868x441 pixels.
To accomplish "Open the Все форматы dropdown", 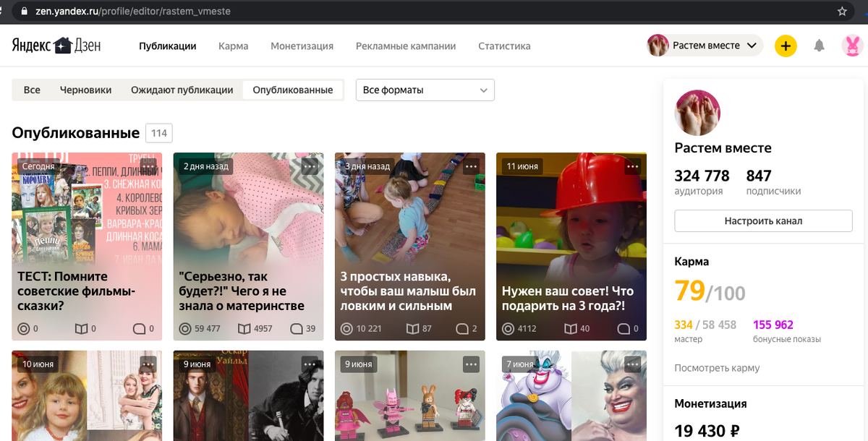I will pyautogui.click(x=425, y=90).
